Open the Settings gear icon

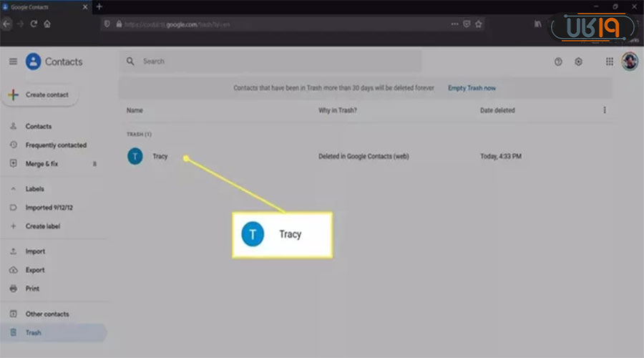point(578,62)
